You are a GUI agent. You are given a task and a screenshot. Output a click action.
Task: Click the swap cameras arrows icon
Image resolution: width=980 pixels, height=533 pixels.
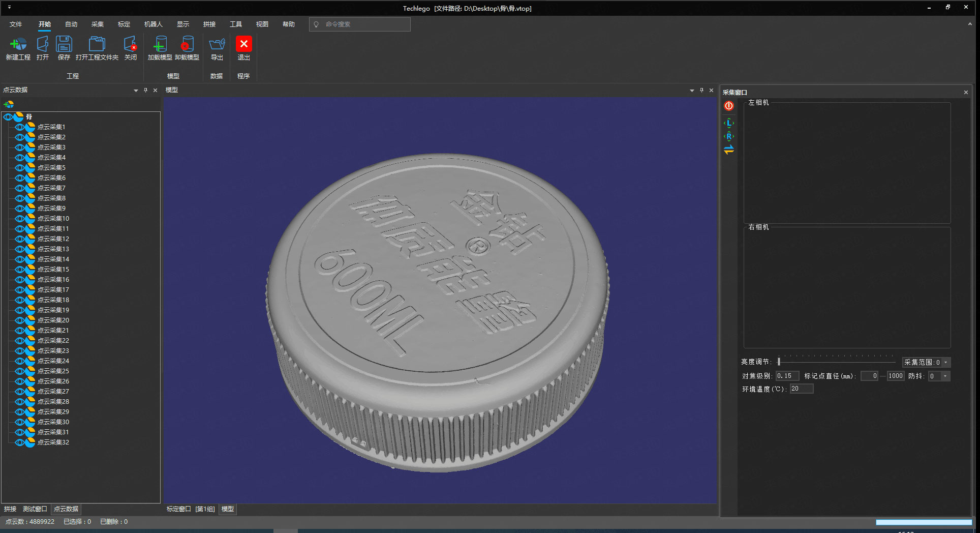click(729, 150)
